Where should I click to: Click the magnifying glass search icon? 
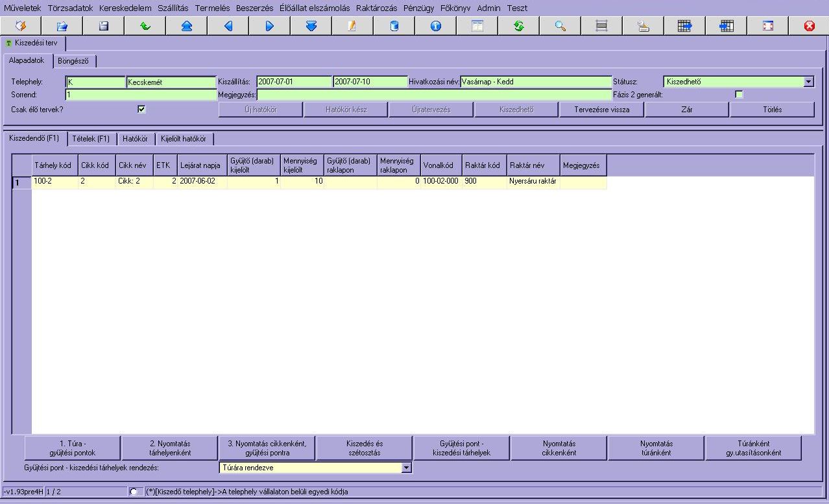tap(560, 26)
